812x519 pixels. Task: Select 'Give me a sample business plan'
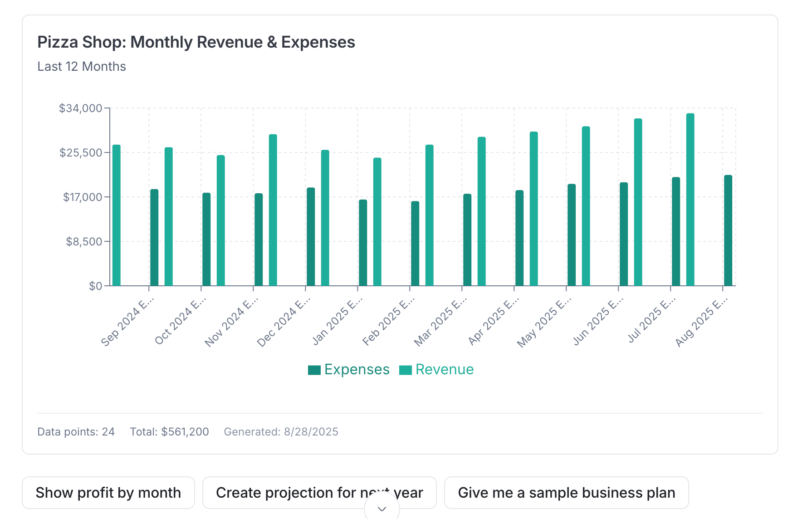tap(567, 493)
